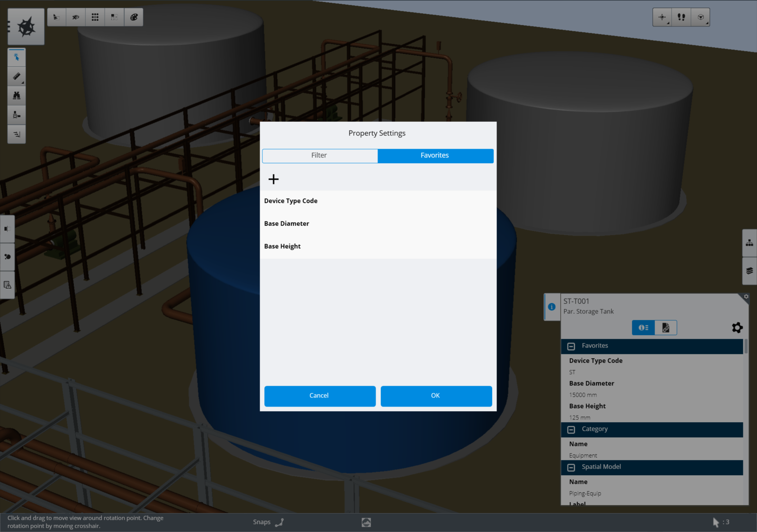This screenshot has width=757, height=532.
Task: Select the Favorites tab in Property Settings
Action: 435,156
